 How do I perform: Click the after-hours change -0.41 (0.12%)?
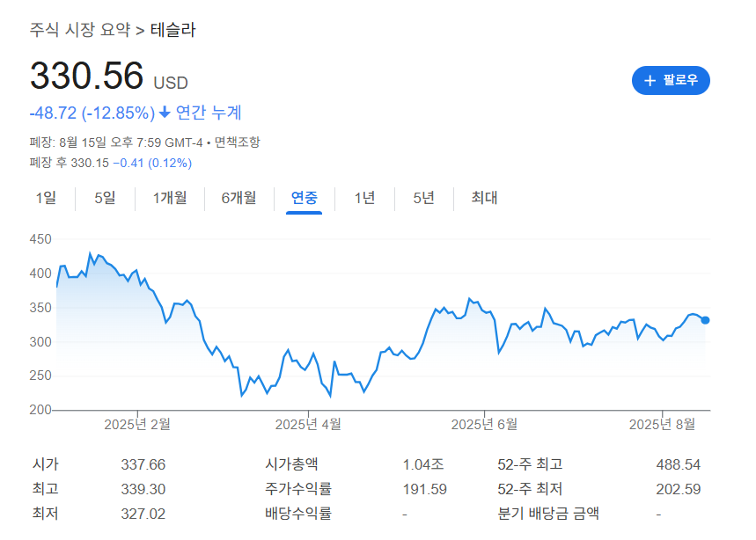[x=152, y=163]
